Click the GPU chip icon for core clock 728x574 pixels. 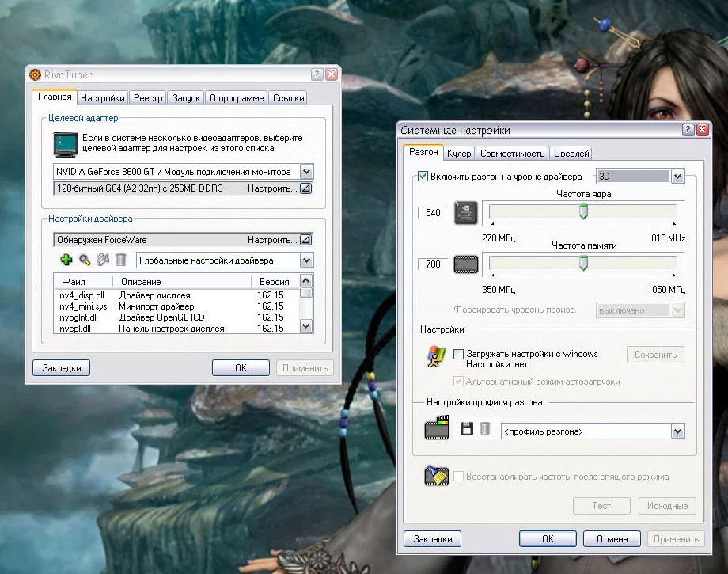[465, 212]
